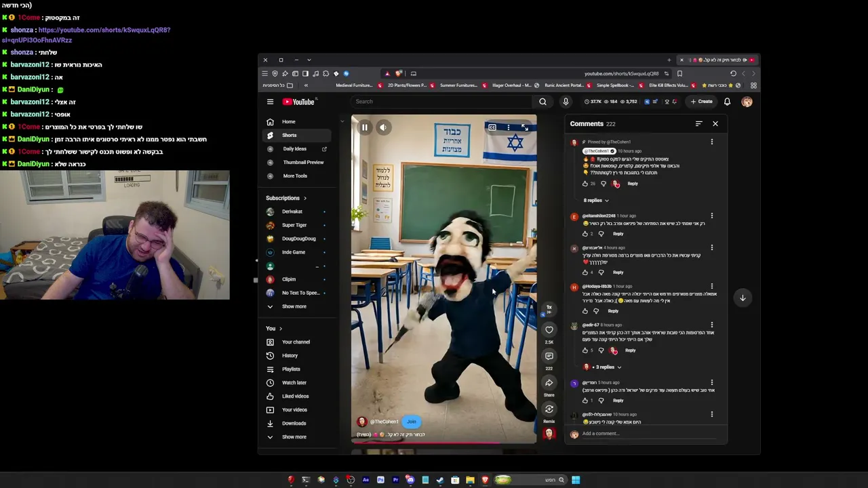Open Thumbnail Preview in the sidebar
The width and height of the screenshot is (868, 488).
pos(296,163)
